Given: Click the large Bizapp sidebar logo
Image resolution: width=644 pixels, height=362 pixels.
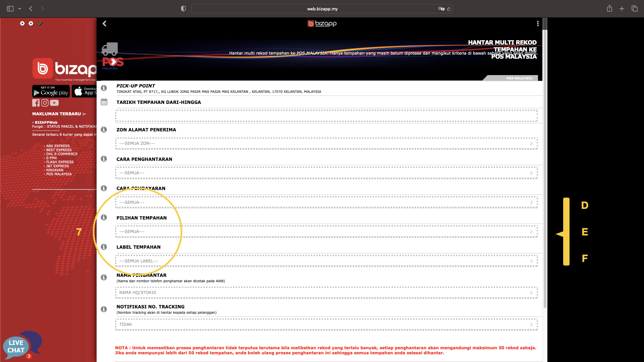Looking at the screenshot, I should (x=64, y=69).
